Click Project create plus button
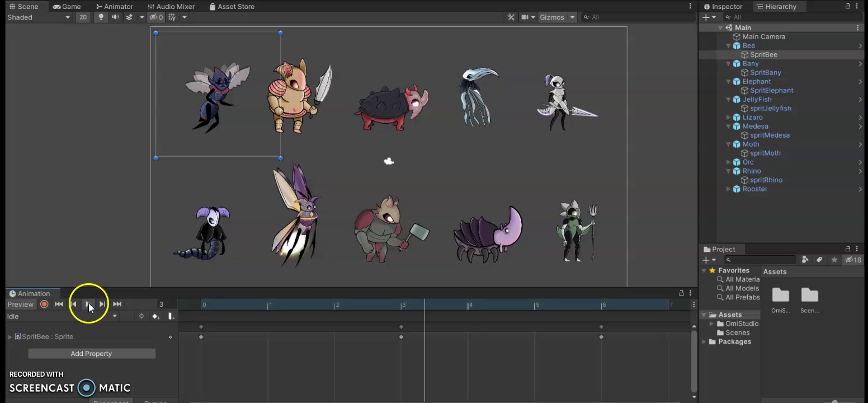 coord(706,260)
